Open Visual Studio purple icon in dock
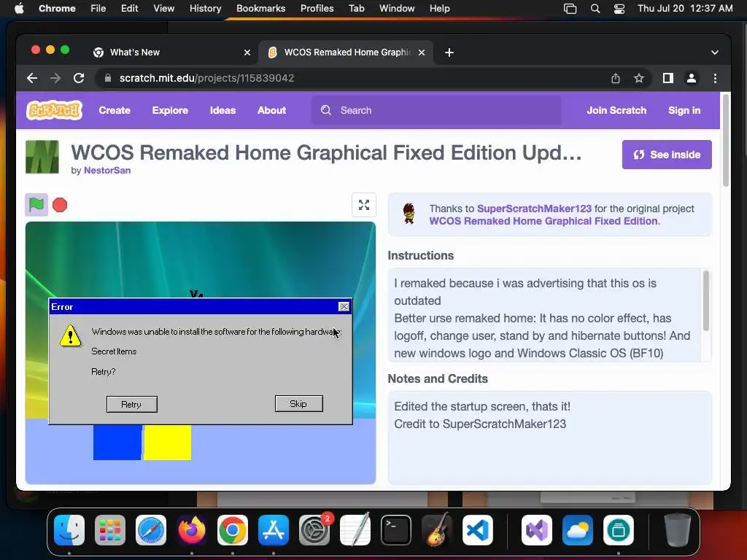 (537, 530)
